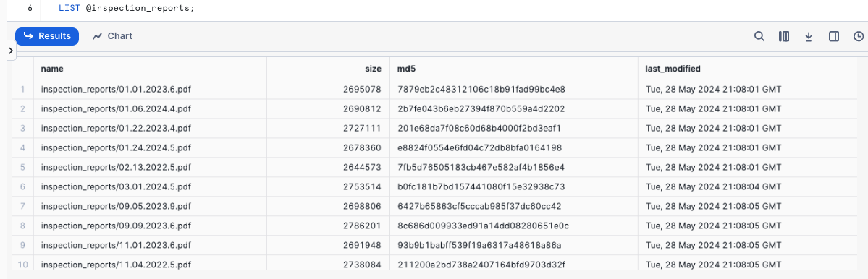Select size value 2644573
Image resolution: width=868 pixels, height=279 pixels.
(x=328, y=167)
